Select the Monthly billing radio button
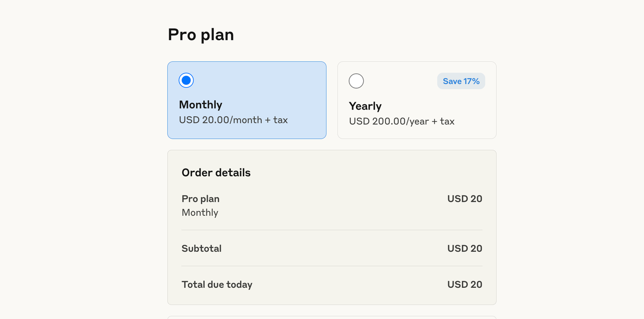The height and width of the screenshot is (319, 644). point(186,81)
